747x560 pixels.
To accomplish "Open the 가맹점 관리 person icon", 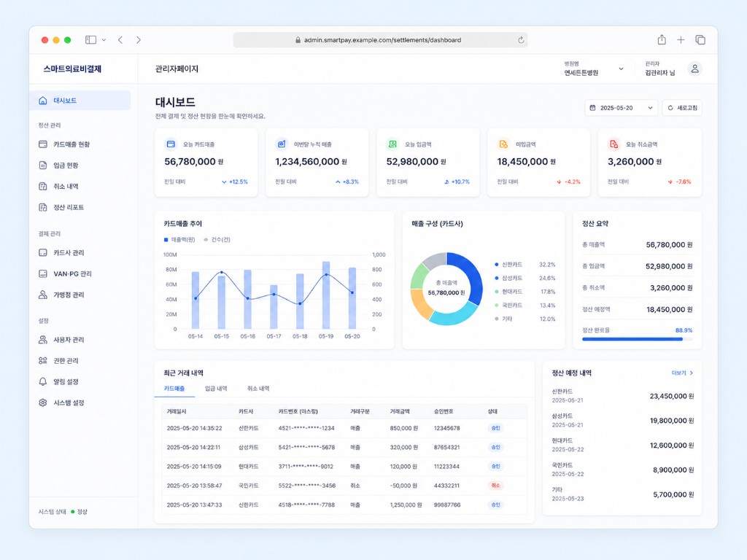I will (x=43, y=295).
